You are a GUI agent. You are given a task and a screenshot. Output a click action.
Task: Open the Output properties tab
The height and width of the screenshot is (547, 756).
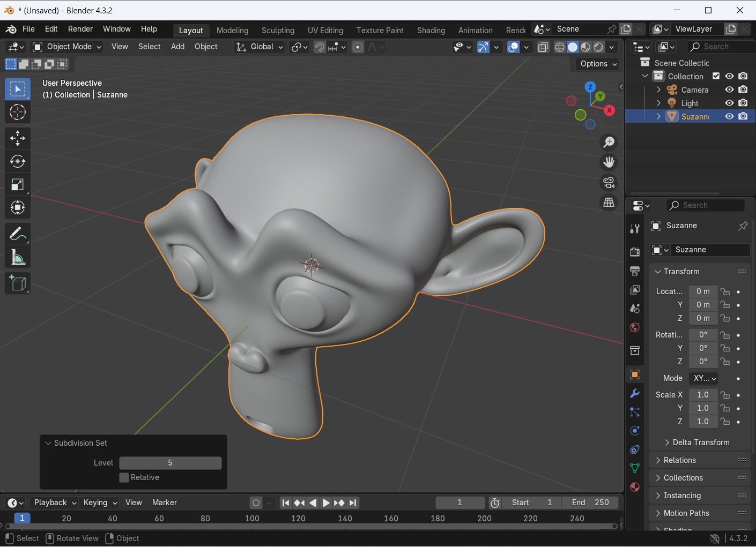point(635,271)
